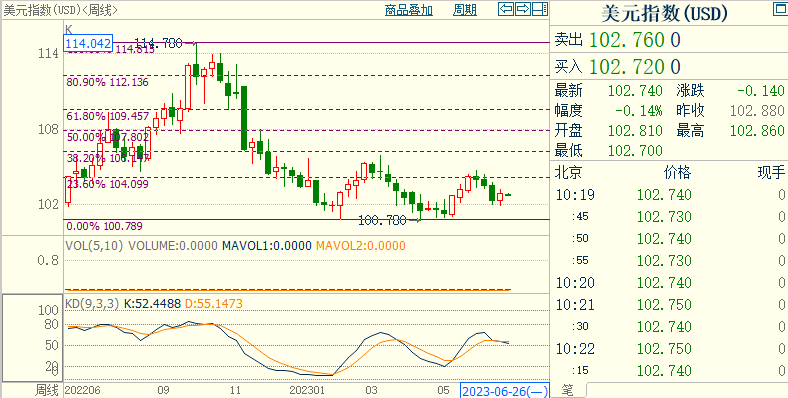Click the 100.780 low price marker

[x=382, y=220]
